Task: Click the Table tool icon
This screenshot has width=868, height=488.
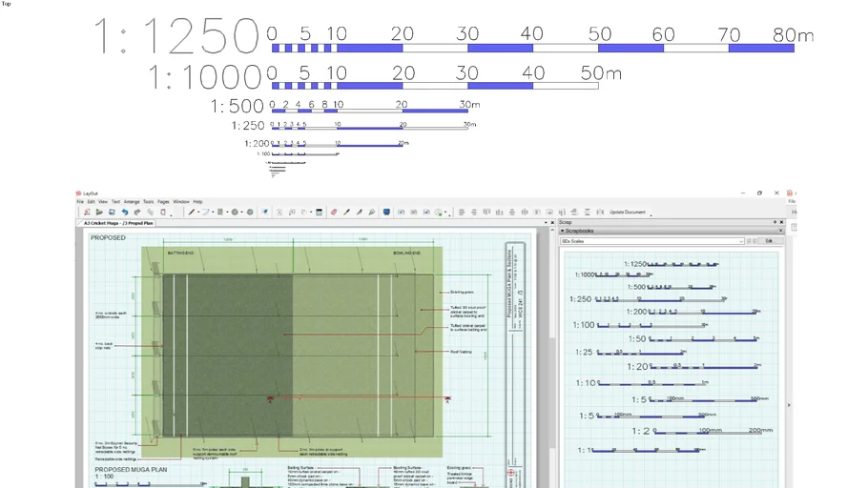Action: 319,213
